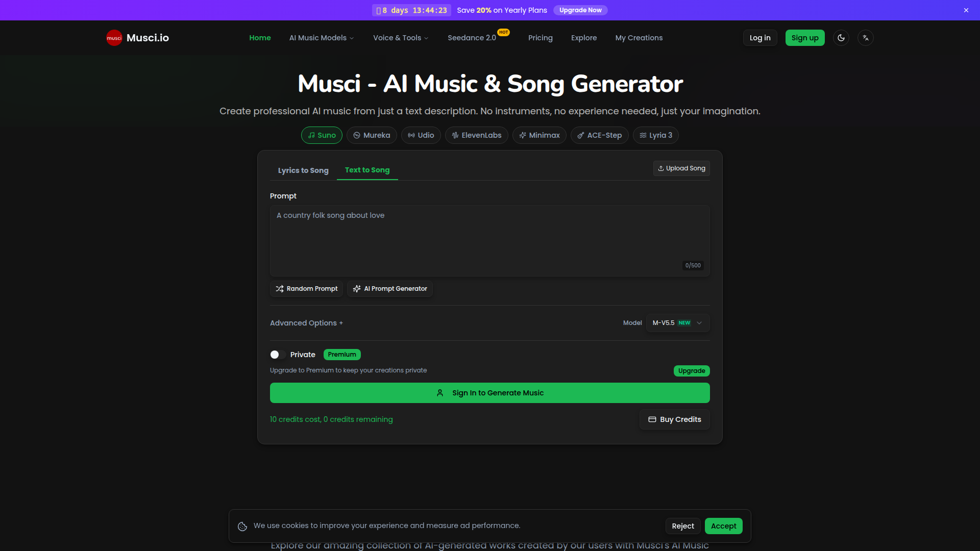Viewport: 980px width, 551px height.
Task: Close the promo banner X icon
Action: [x=966, y=10]
